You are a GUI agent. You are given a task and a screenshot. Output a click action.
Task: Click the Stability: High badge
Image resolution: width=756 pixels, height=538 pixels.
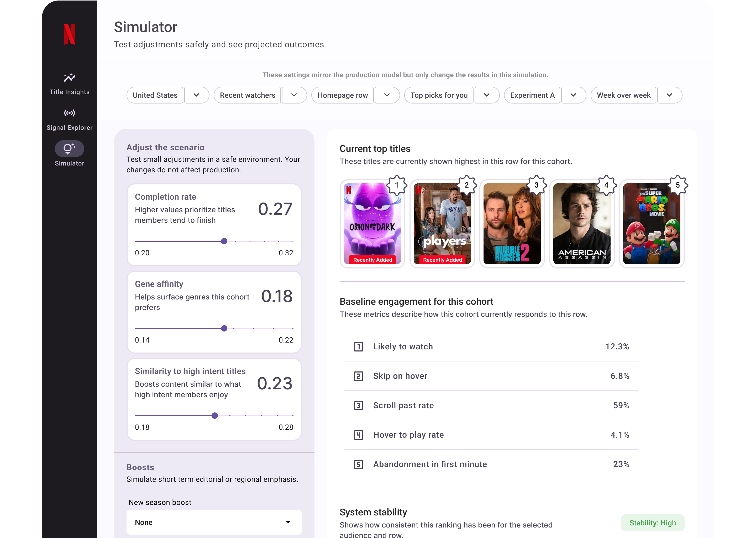(x=652, y=523)
